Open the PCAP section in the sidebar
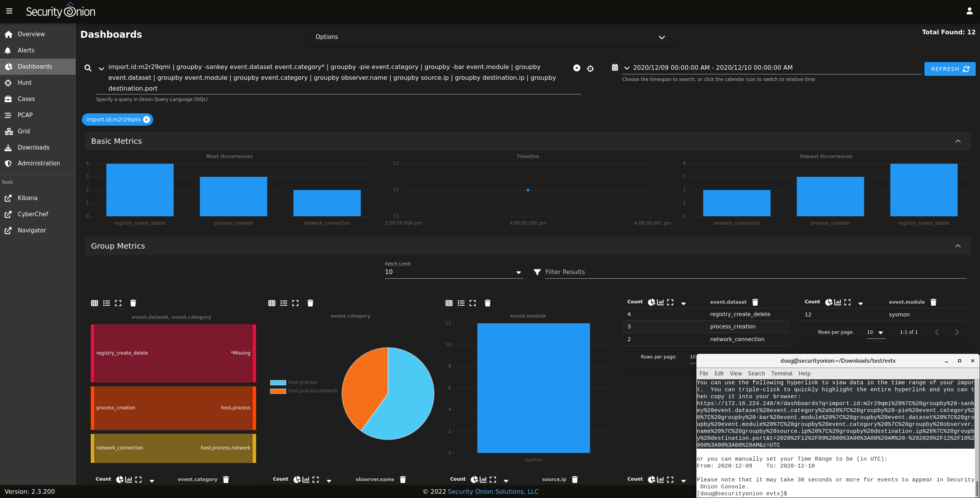The image size is (980, 498). click(x=25, y=115)
